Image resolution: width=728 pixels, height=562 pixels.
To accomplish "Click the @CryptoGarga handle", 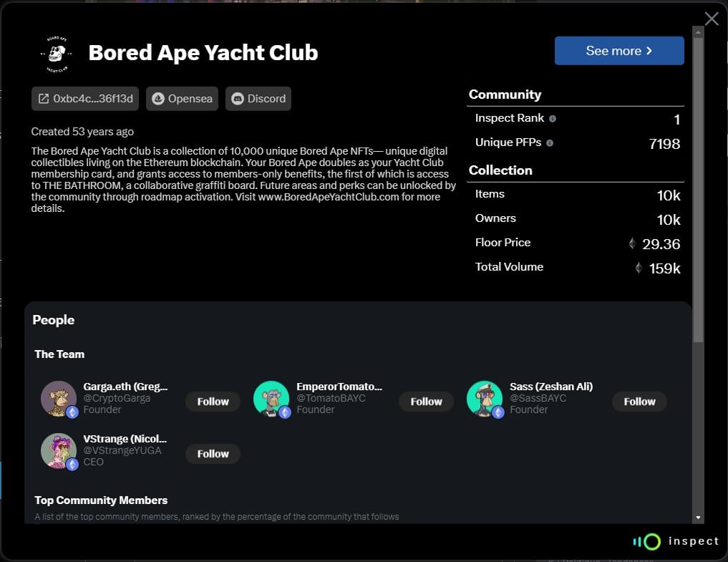I will tap(117, 398).
